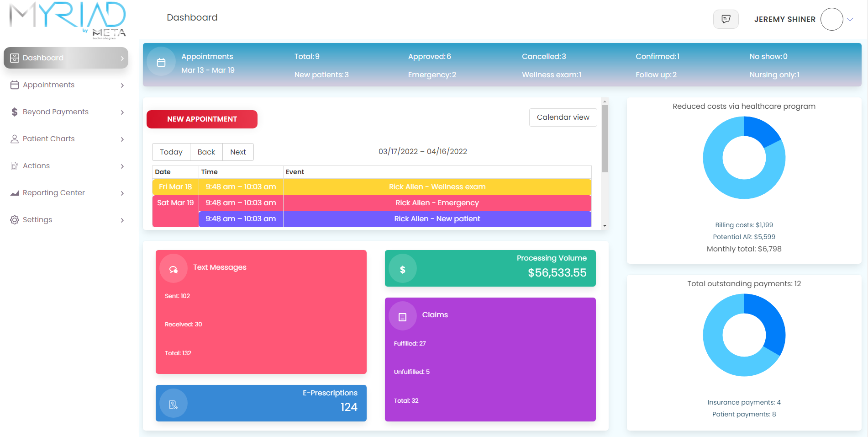This screenshot has width=868, height=437.
Task: Switch to Calendar view
Action: pyautogui.click(x=563, y=117)
